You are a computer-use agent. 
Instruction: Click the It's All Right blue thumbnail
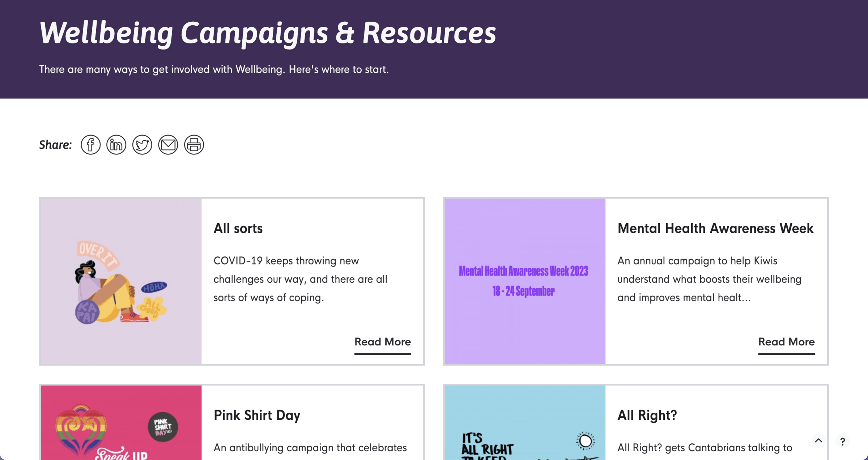[524, 423]
